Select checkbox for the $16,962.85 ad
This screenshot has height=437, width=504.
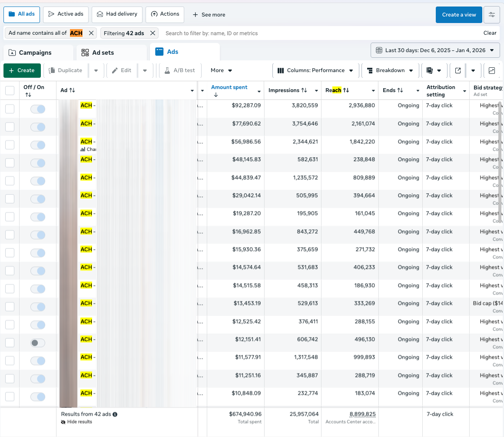click(10, 235)
